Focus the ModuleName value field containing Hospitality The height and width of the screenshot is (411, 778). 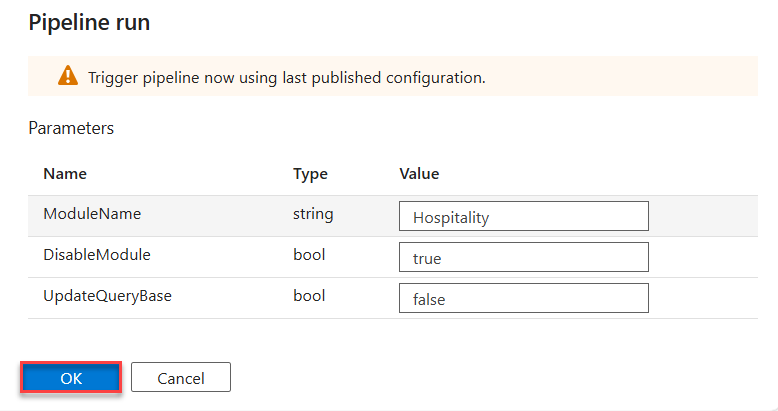click(x=523, y=216)
